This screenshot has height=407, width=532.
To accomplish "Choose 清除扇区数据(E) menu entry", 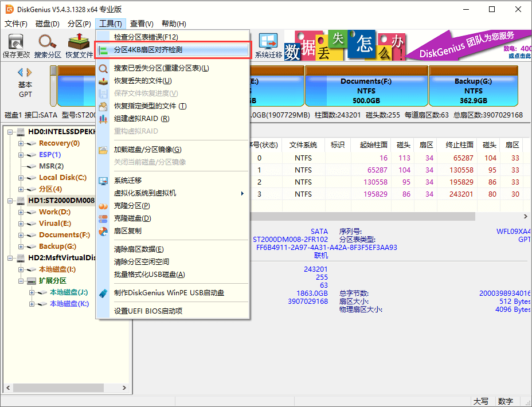I will tap(173, 249).
